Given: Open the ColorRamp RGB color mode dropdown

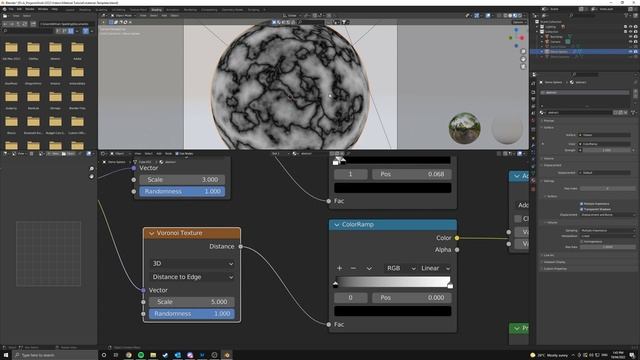Looking at the screenshot, I should click(401, 268).
